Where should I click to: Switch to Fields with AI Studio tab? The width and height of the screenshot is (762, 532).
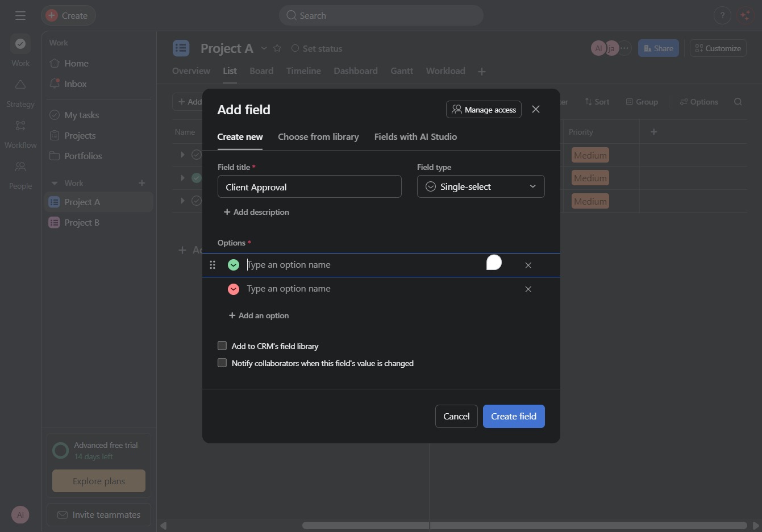coord(415,136)
